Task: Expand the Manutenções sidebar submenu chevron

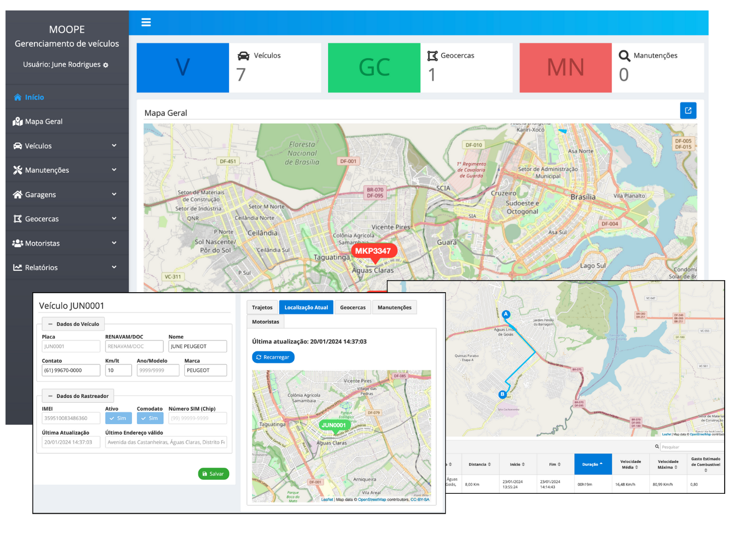Action: [114, 170]
